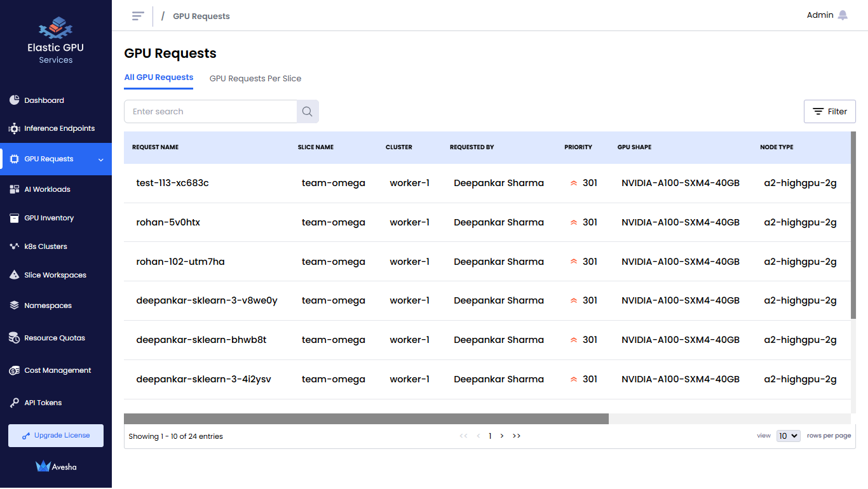Screen dimensions: 868x489
Task: Open Dashboard via its pie chart icon
Action: pos(15,100)
